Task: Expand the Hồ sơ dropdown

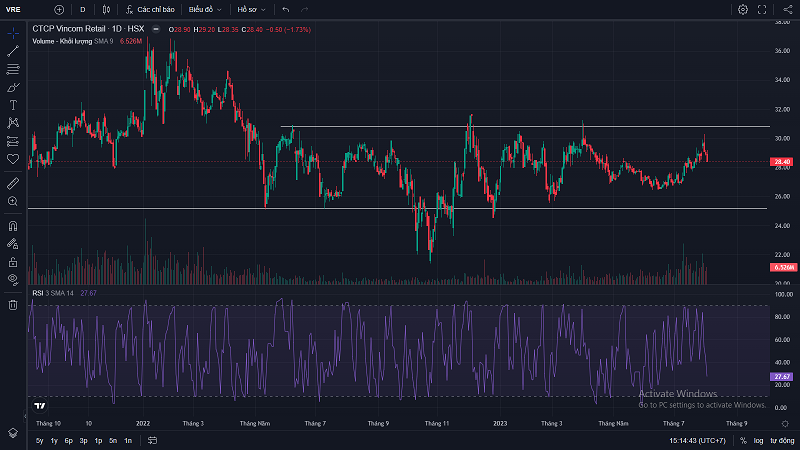Action: [x=250, y=9]
